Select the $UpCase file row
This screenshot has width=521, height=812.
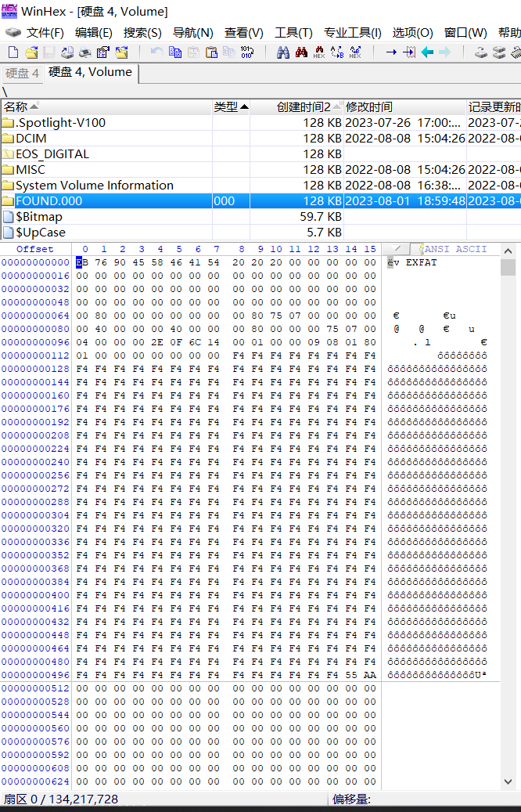point(260,232)
